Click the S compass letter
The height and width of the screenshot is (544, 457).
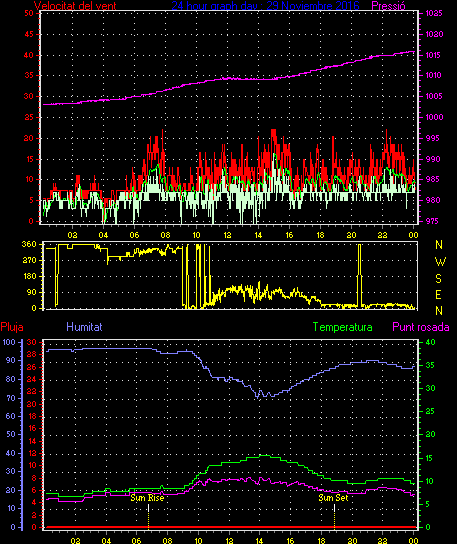pyautogui.click(x=438, y=278)
